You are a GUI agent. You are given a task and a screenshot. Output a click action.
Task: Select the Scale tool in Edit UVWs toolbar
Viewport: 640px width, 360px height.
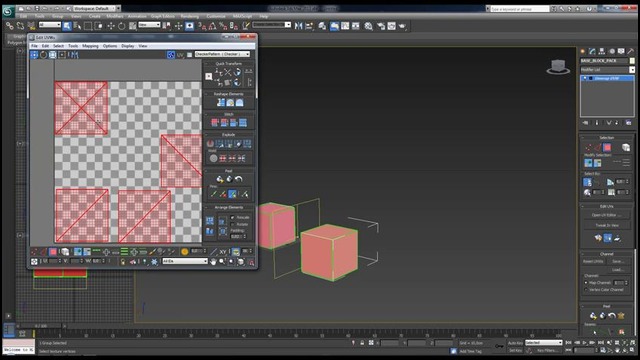[53, 55]
